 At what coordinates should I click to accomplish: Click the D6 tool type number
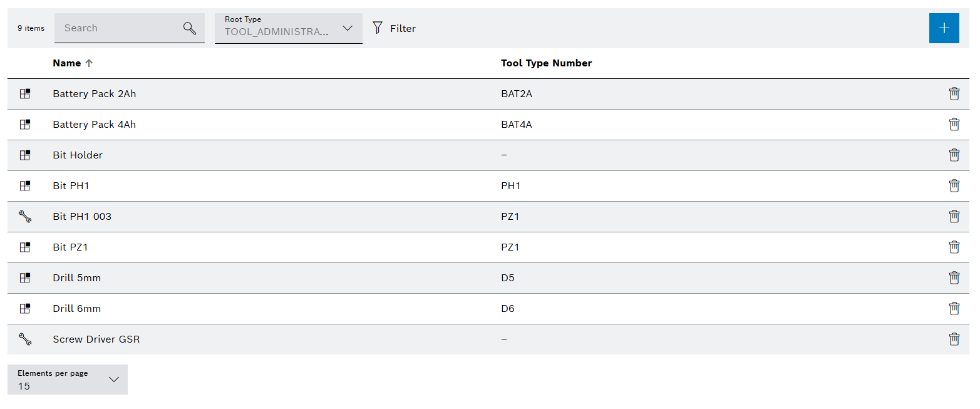[508, 308]
